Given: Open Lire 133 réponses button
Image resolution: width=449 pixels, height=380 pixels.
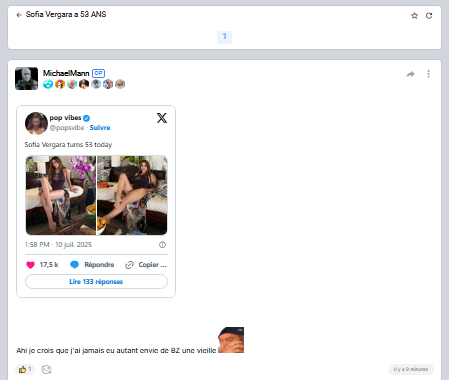Looking at the screenshot, I should [96, 282].
